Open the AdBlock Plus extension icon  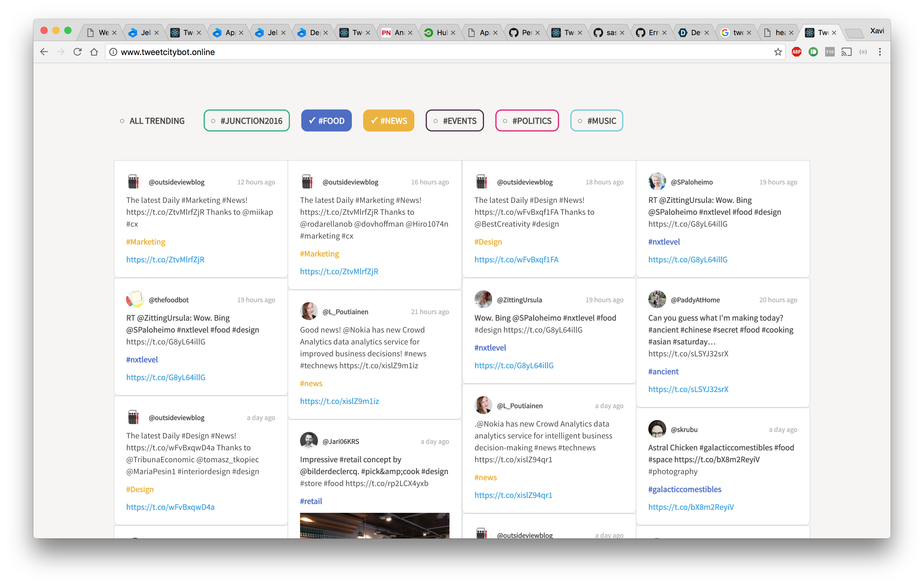[x=796, y=52]
